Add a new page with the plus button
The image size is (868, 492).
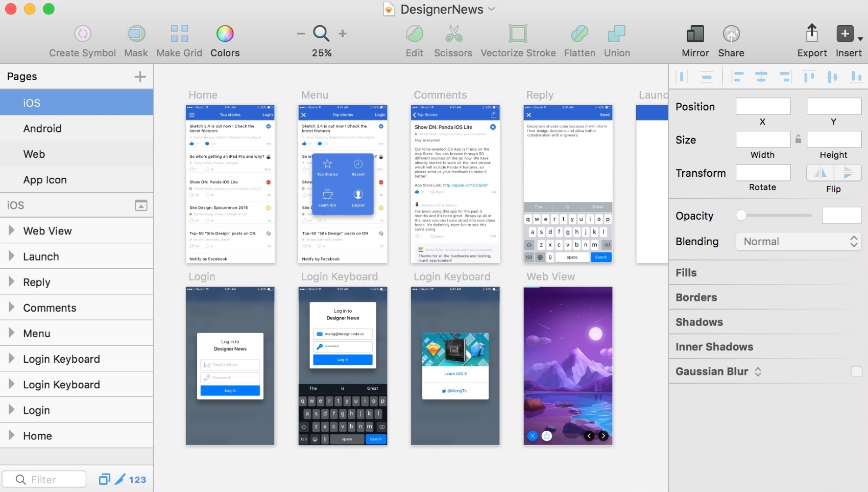[x=140, y=77]
